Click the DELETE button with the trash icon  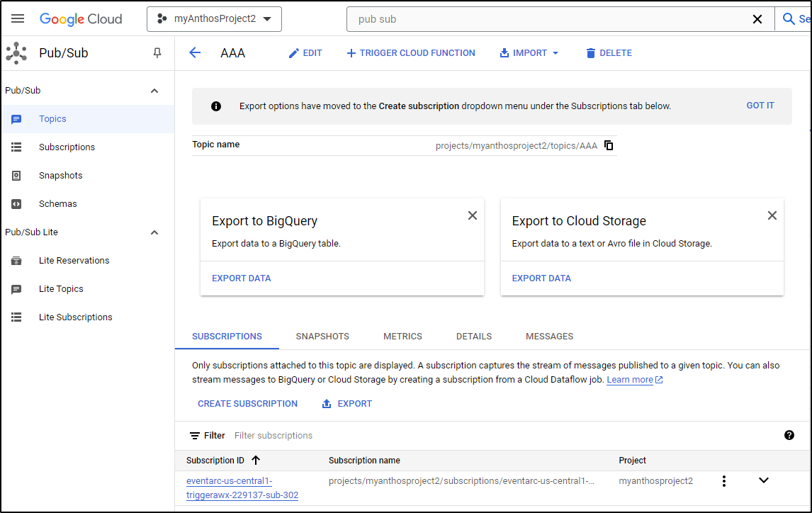(x=609, y=53)
